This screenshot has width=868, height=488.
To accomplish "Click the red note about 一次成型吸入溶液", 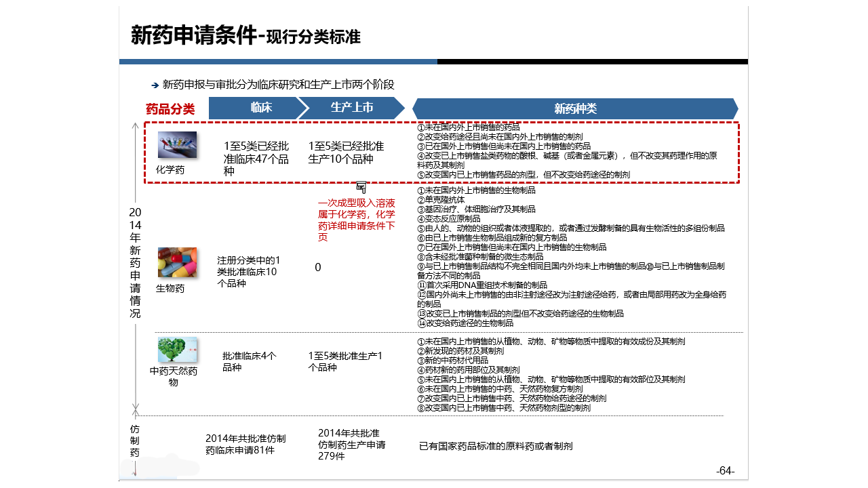I will point(357,220).
